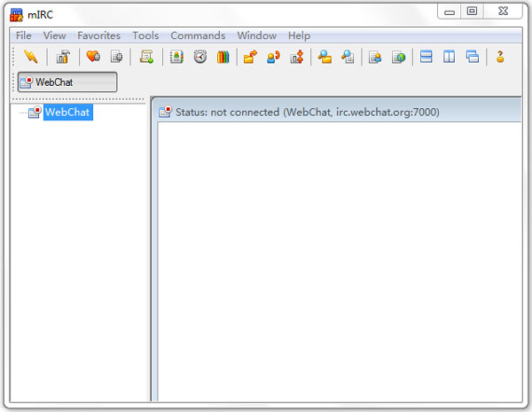Tile windows vertically using the toolbar icon

(x=450, y=58)
